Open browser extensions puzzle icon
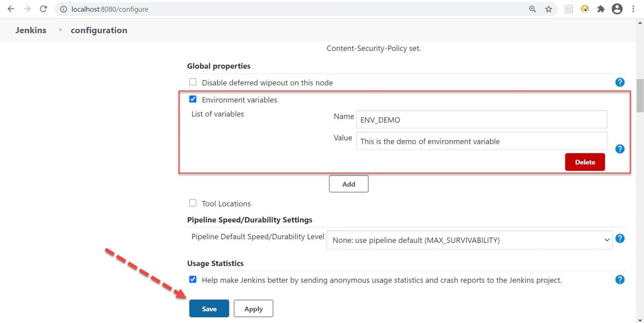Viewport: 644px width, 323px height. [x=601, y=9]
